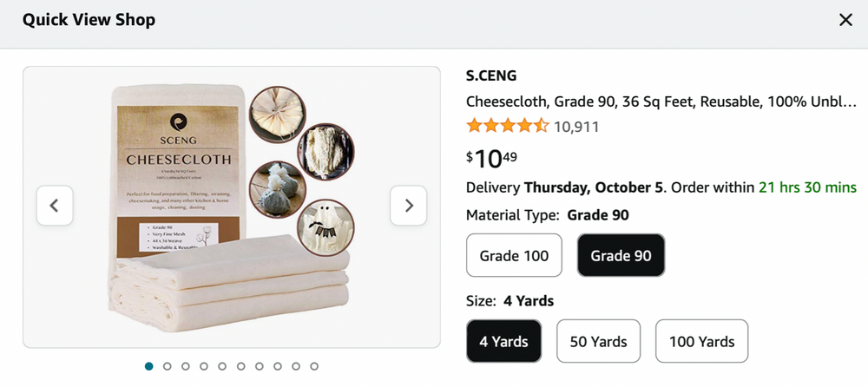Open the 10,911 ratings link
This screenshot has height=387, width=868.
pos(576,127)
